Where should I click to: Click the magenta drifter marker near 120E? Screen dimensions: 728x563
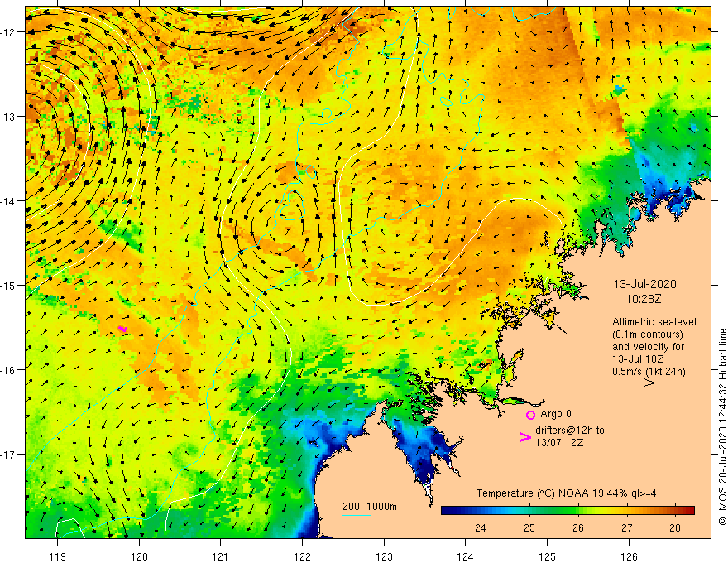122,329
